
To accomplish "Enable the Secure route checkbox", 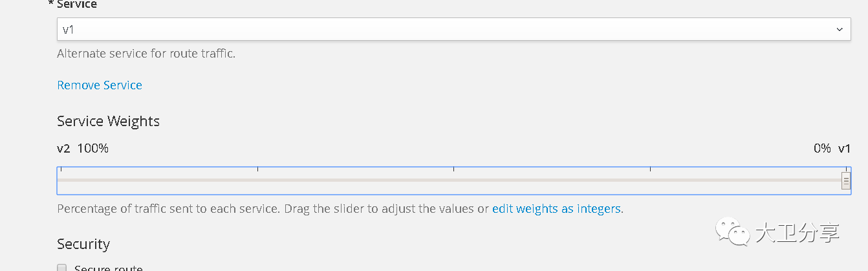I will pos(62,268).
